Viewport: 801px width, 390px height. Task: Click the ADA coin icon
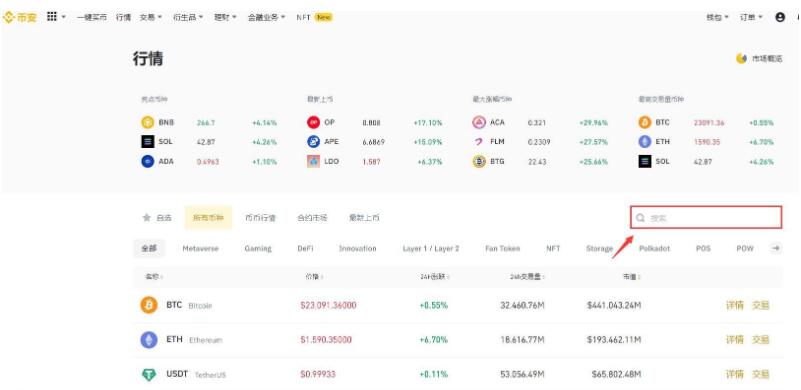148,162
